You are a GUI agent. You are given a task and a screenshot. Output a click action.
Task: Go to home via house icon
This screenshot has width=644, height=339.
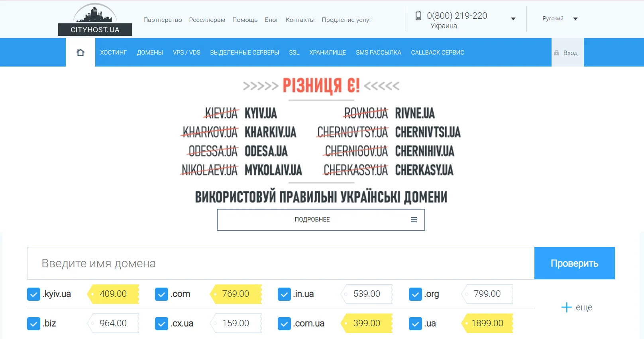pos(80,53)
